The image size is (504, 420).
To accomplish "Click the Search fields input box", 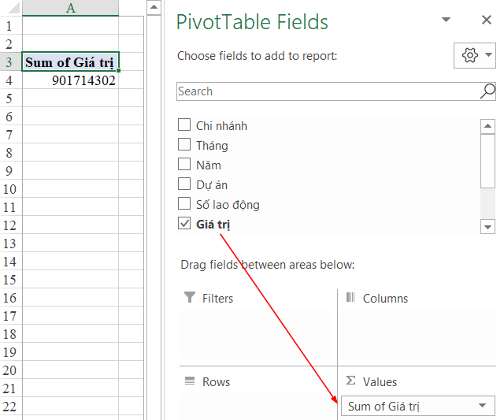I will coord(328,91).
